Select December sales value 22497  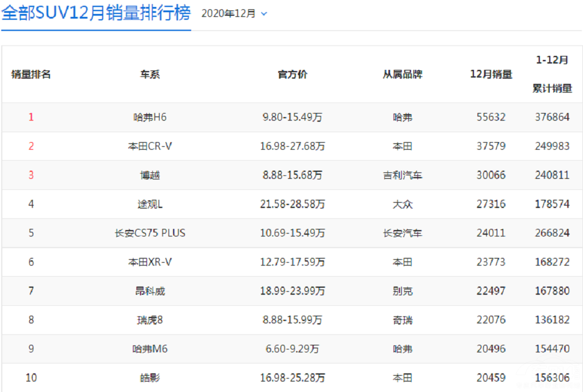point(491,291)
